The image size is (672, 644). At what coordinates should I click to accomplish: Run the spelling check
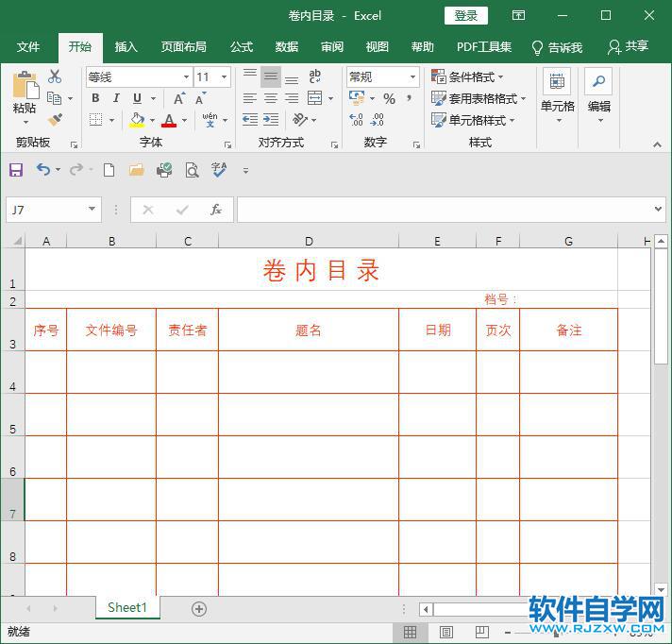219,170
